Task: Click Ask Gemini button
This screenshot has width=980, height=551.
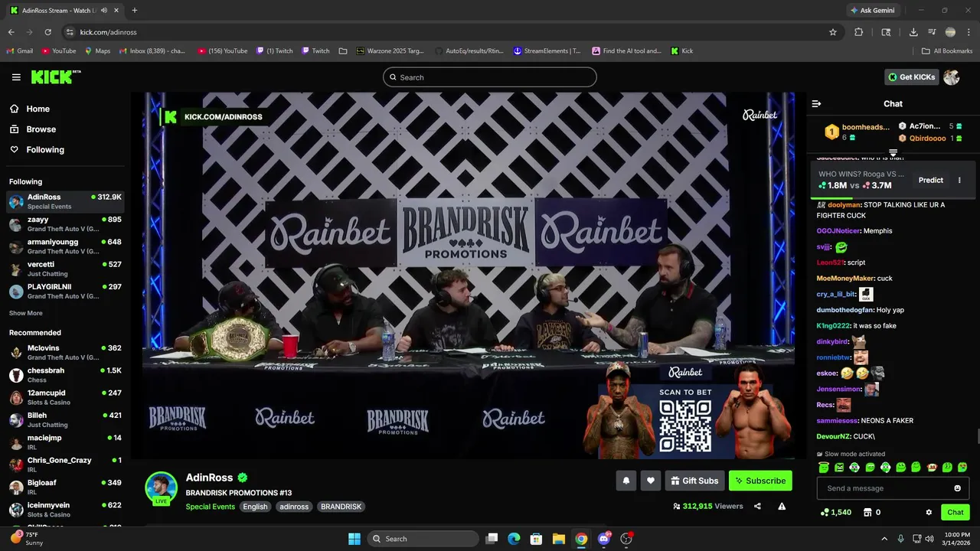Action: pyautogui.click(x=872, y=11)
